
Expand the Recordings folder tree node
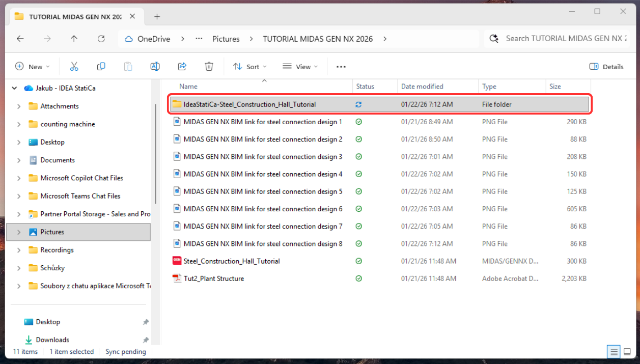[x=19, y=250]
